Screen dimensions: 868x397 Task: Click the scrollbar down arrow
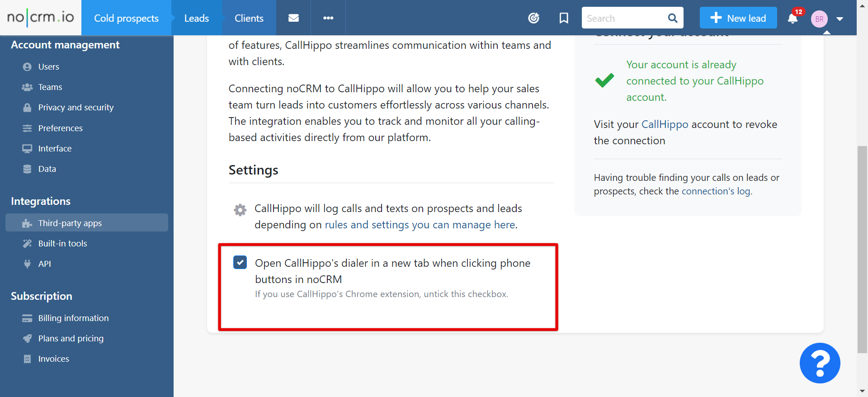(x=862, y=391)
